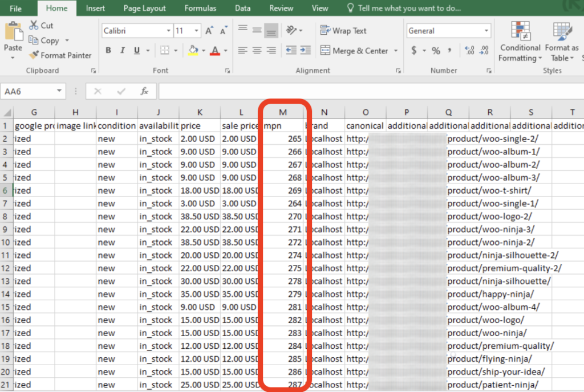Select the Cut scissors icon

coord(34,26)
